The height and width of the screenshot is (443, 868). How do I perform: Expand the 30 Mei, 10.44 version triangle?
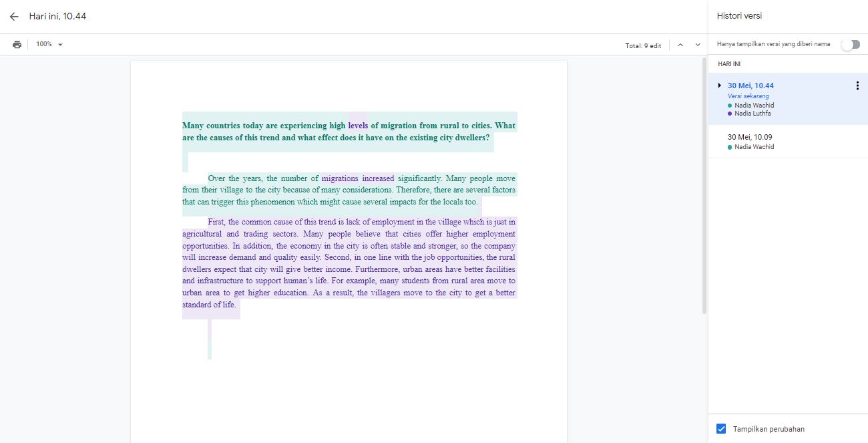tap(719, 86)
